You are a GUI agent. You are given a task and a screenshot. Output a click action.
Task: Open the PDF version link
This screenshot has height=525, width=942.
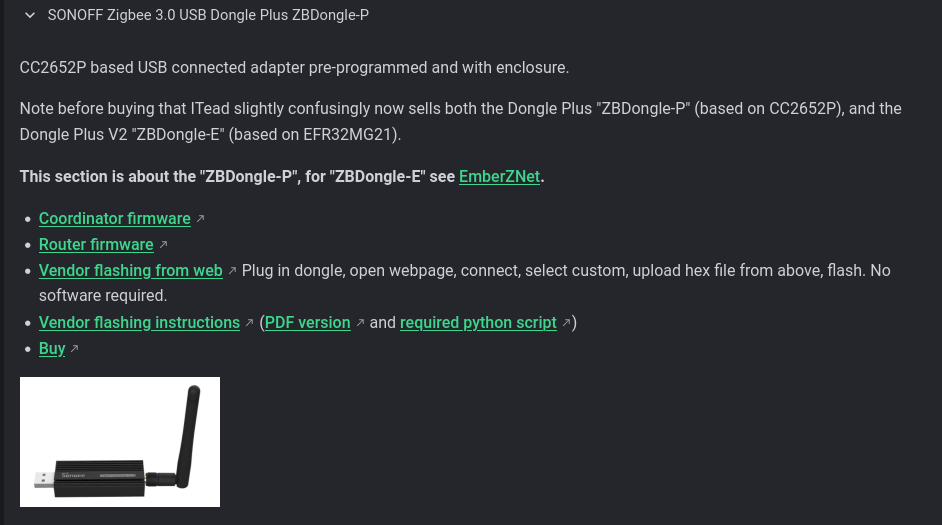point(307,323)
